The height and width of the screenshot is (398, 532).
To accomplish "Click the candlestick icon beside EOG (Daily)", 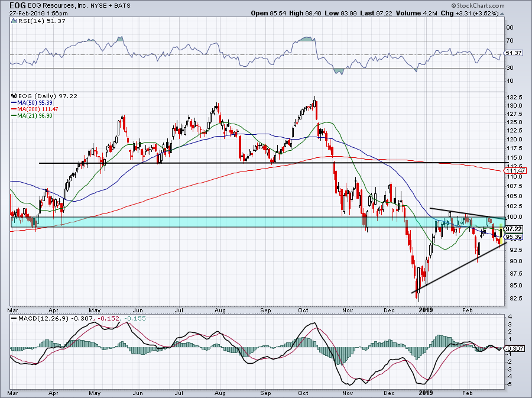I will pos(14,96).
